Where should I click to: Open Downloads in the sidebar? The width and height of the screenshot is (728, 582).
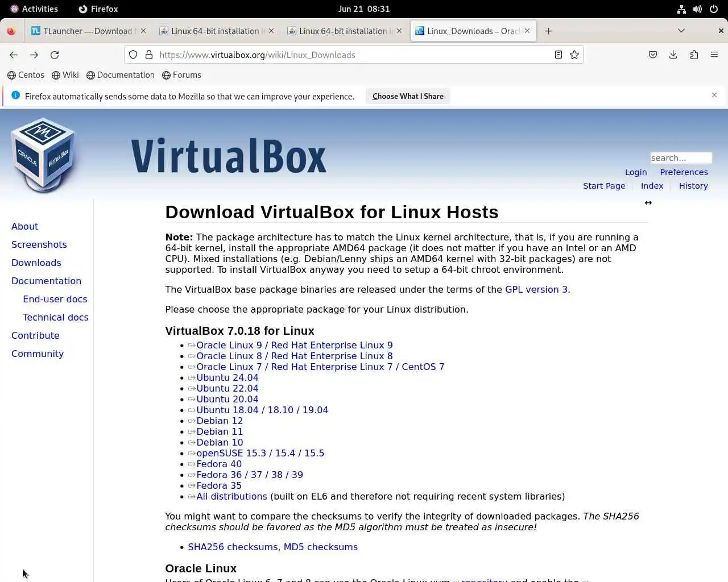[x=36, y=263]
